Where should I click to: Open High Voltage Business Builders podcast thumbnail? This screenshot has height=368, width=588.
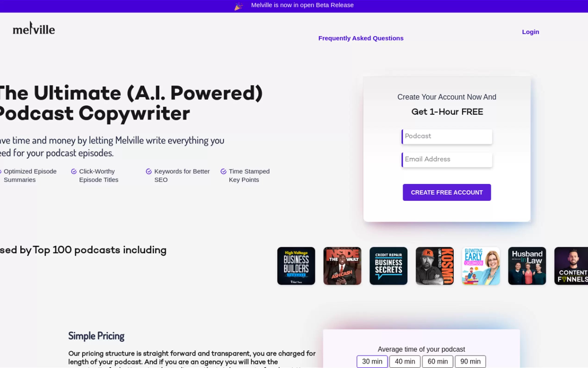point(296,266)
